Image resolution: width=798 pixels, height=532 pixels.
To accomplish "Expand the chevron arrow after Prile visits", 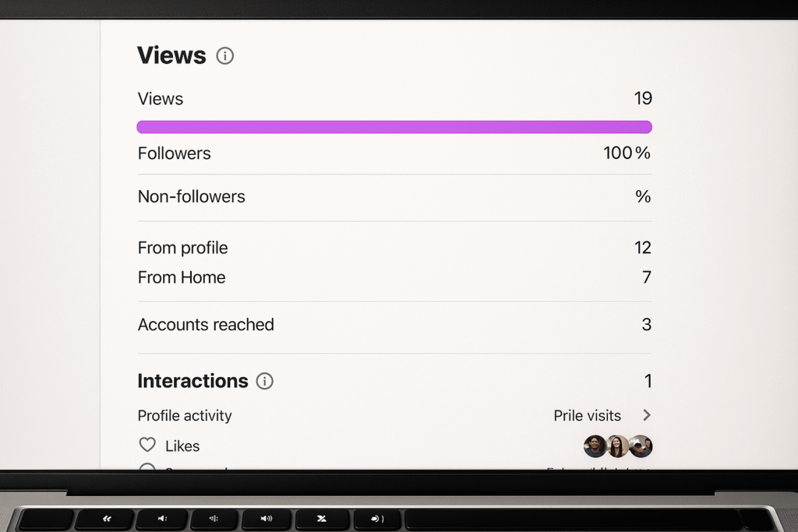I will 646,415.
